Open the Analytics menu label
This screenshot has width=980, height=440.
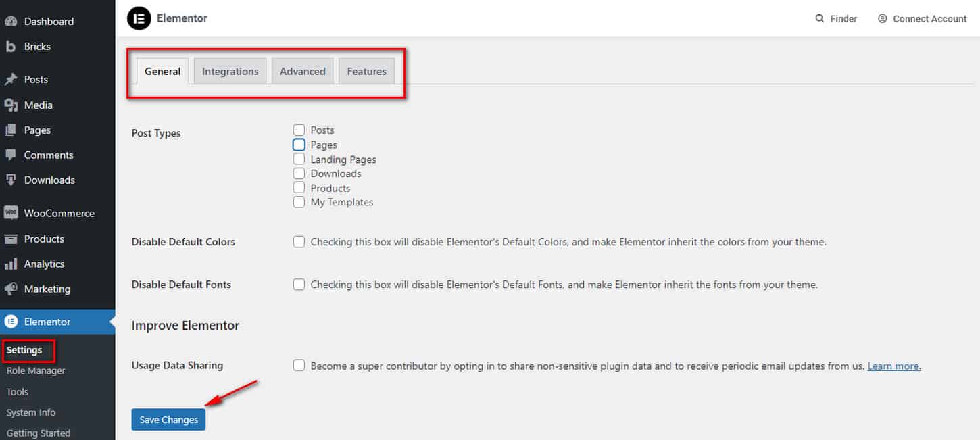point(45,264)
